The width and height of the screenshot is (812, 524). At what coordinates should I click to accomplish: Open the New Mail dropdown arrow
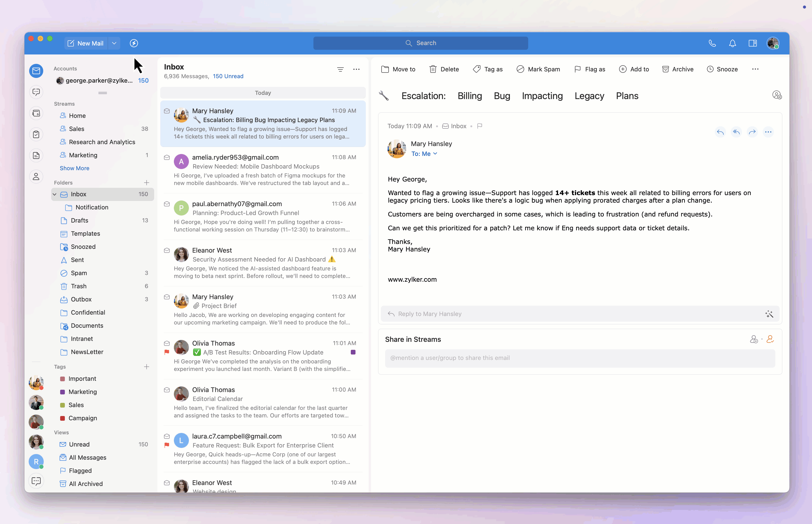(x=114, y=43)
